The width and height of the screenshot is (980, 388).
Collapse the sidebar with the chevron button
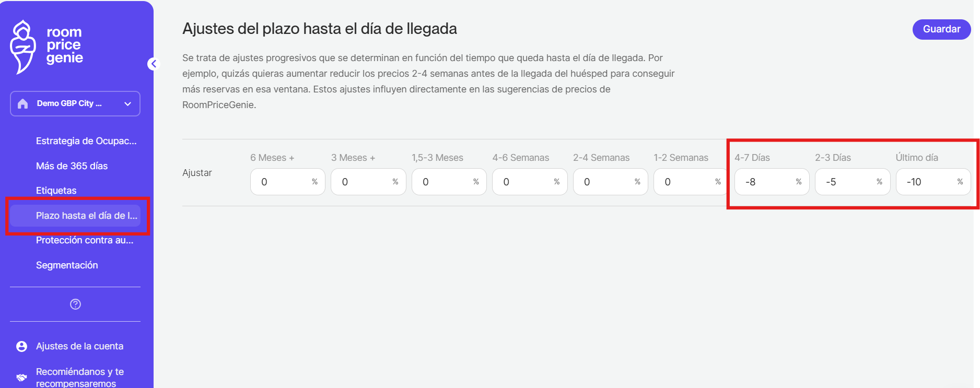[153, 64]
